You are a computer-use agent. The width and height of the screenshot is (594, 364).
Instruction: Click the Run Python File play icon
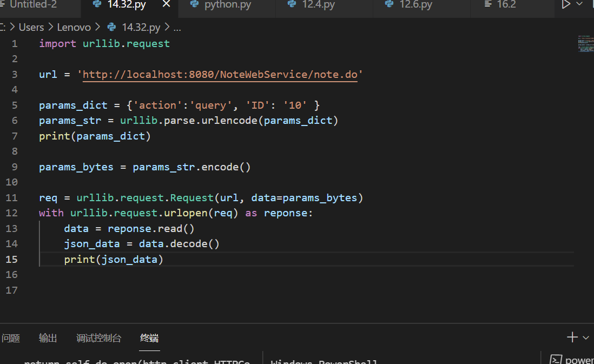[566, 5]
